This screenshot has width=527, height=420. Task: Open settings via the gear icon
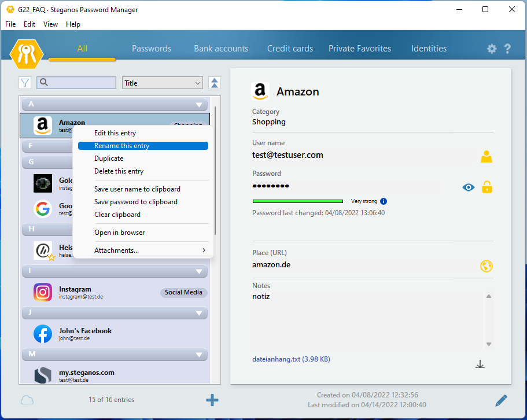(492, 49)
